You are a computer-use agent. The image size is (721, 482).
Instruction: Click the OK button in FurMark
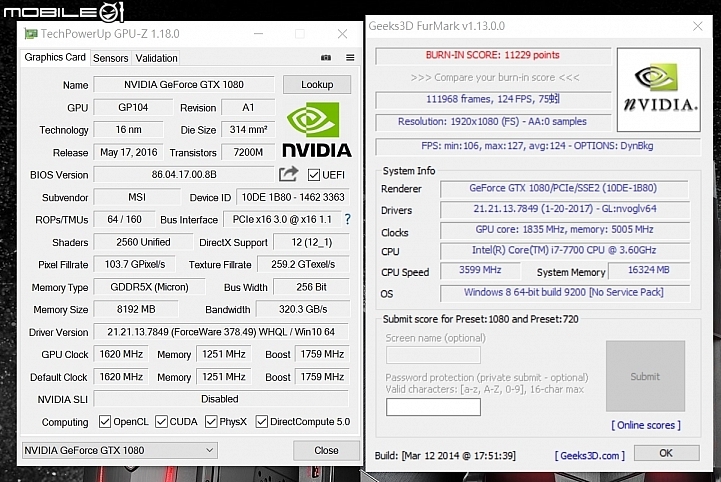[666, 453]
